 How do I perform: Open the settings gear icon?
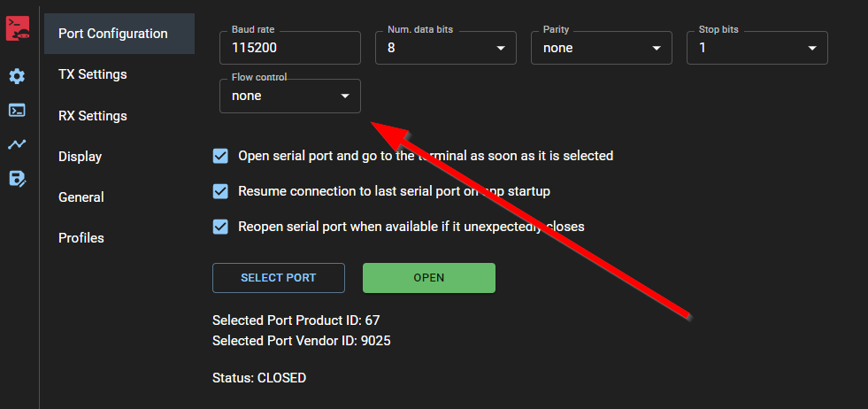click(x=17, y=76)
